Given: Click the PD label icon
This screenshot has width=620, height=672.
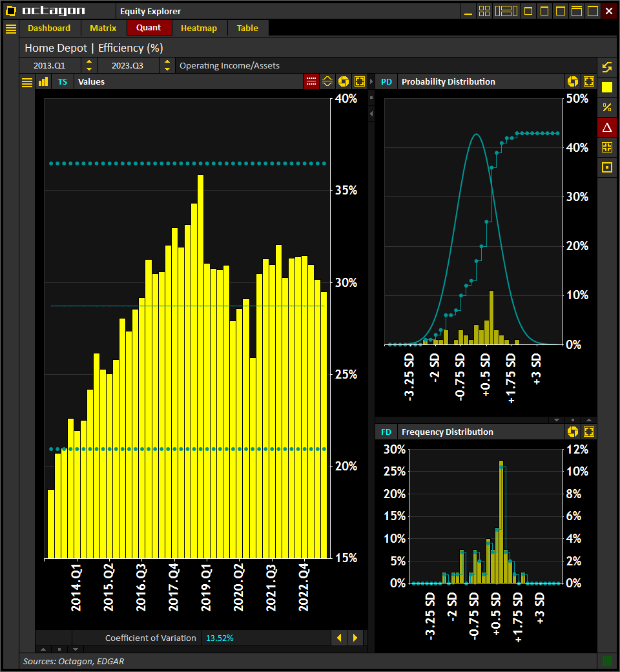Looking at the screenshot, I should (386, 82).
